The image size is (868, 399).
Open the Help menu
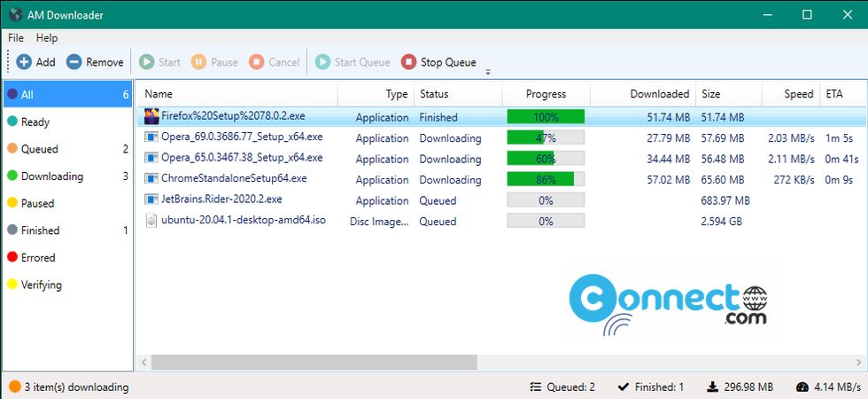coord(47,37)
